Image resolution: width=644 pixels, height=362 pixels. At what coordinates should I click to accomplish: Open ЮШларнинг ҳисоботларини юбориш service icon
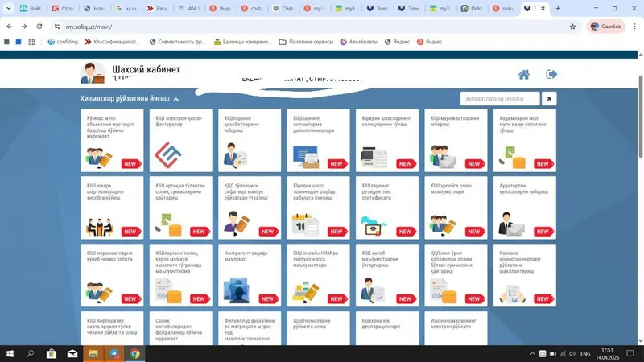point(235,155)
